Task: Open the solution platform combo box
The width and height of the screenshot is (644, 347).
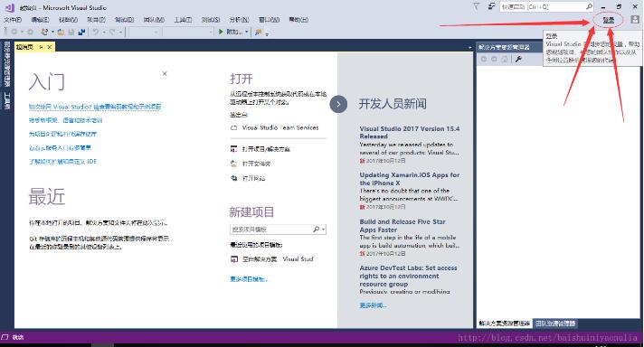Action: [x=188, y=32]
